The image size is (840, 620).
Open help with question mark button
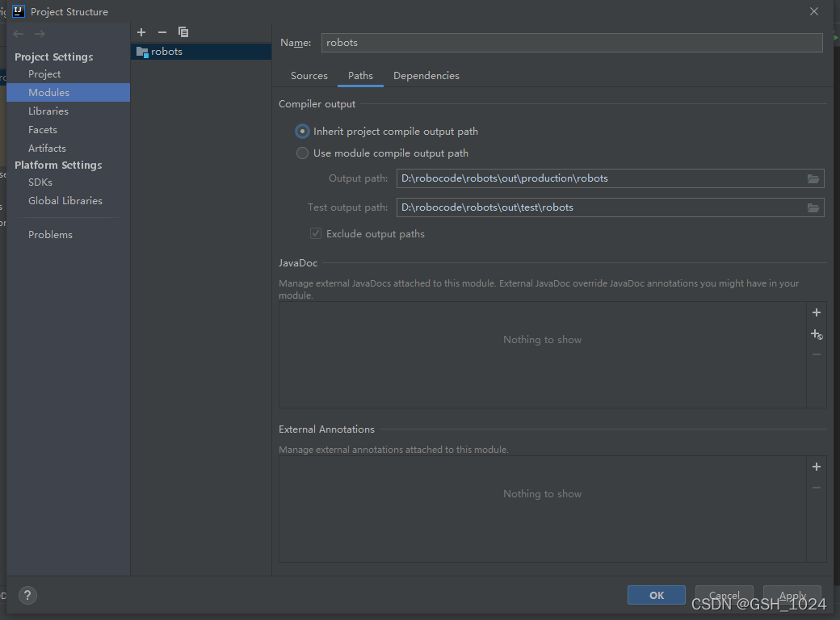pyautogui.click(x=27, y=595)
